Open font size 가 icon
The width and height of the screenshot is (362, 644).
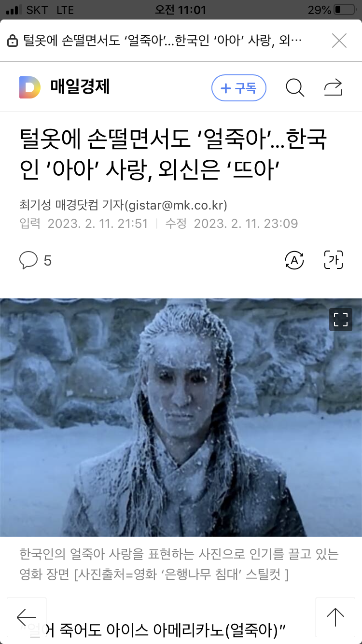click(333, 261)
